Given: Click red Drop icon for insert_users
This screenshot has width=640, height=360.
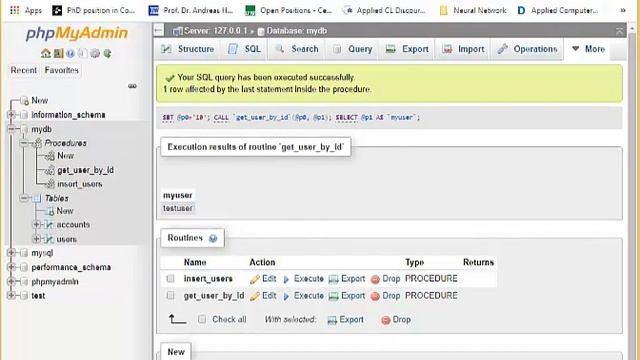Looking at the screenshot, I should [375, 279].
